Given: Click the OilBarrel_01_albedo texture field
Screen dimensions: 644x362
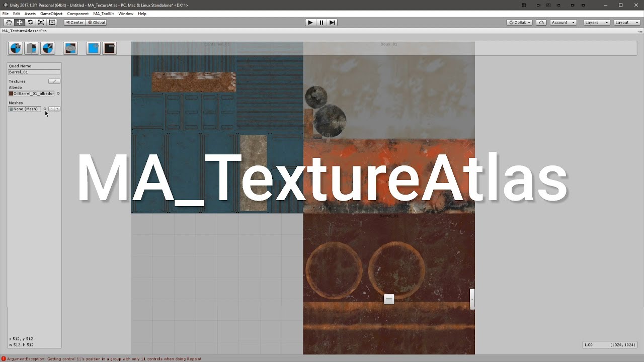Looking at the screenshot, I should (31, 94).
